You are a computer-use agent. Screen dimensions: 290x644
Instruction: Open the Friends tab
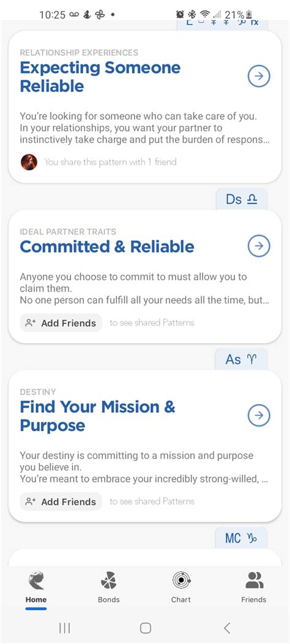[x=253, y=587]
